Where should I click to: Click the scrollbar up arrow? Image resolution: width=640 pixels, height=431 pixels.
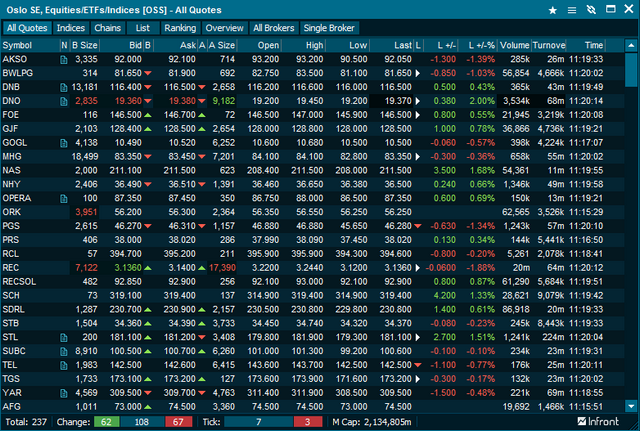pyautogui.click(x=631, y=45)
